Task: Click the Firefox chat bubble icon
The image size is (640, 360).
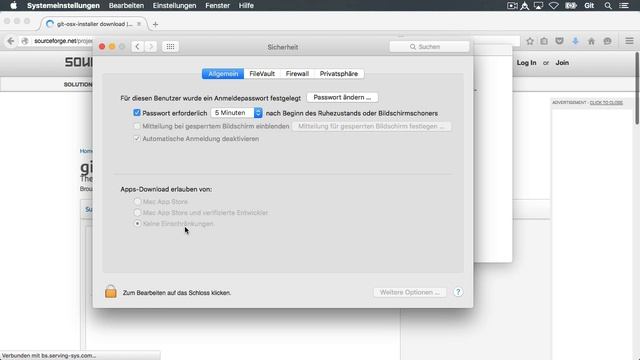Action: 607,41
